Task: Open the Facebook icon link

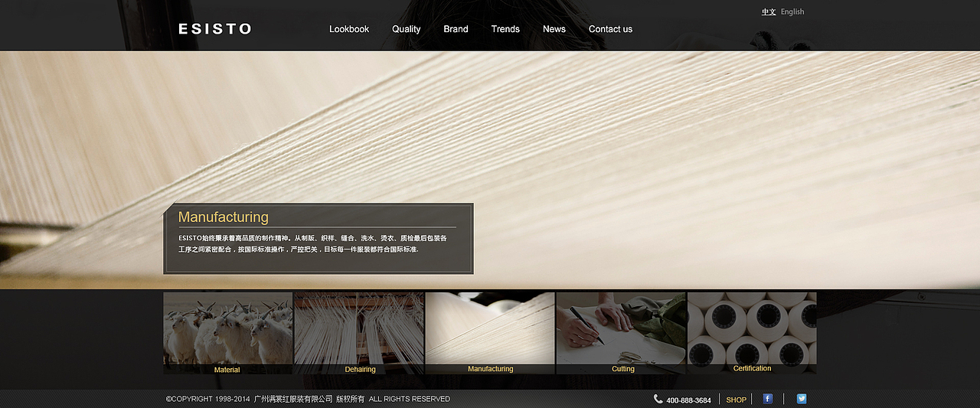Action: 768,399
